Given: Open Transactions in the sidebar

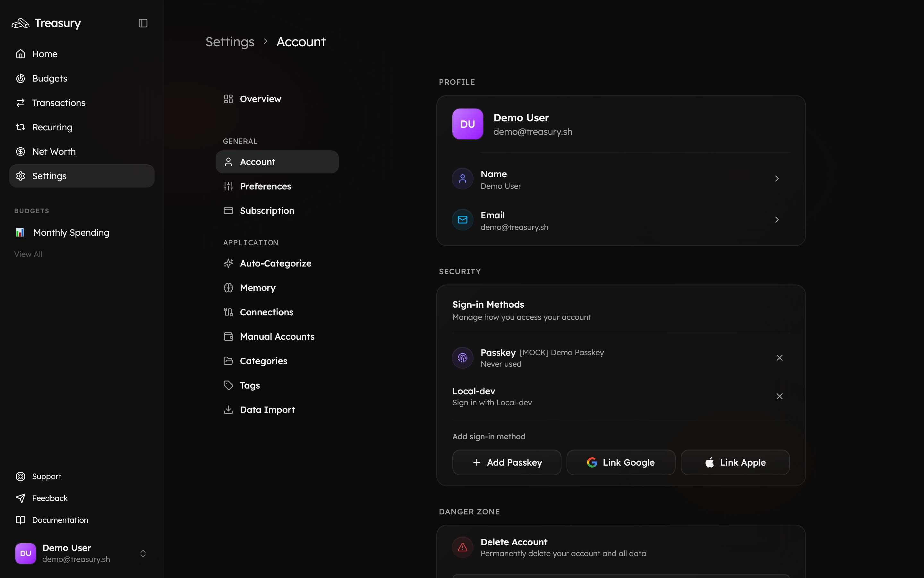Looking at the screenshot, I should coord(82,103).
